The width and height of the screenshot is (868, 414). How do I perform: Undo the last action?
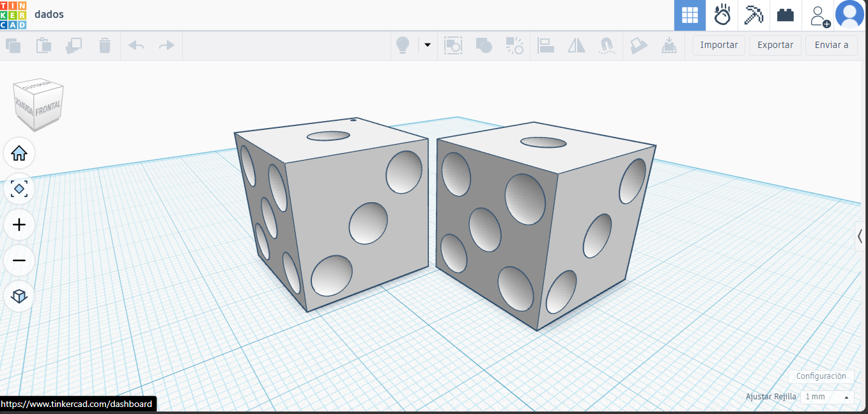click(x=136, y=45)
